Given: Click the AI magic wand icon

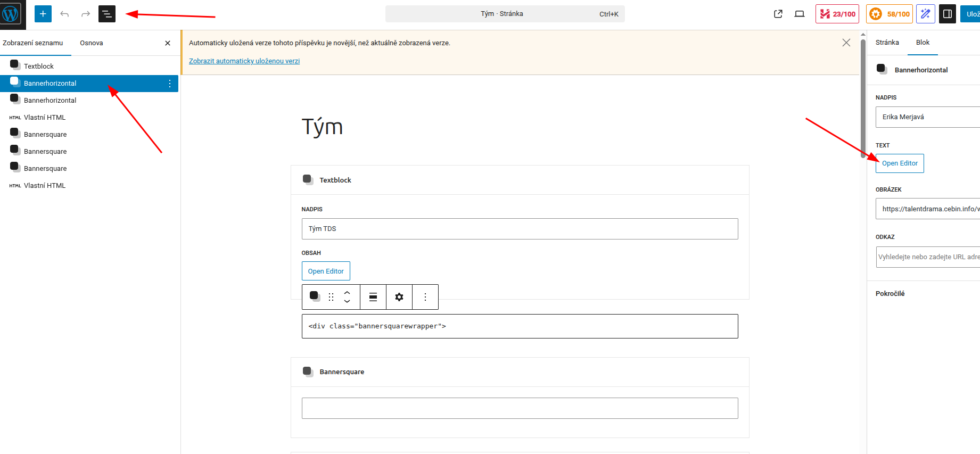Looking at the screenshot, I should click(x=926, y=14).
